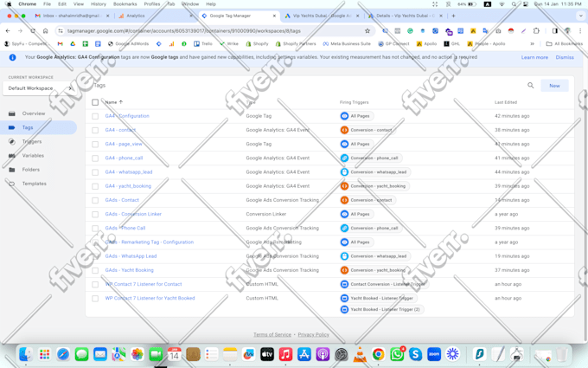Check the GA4 - page_view row checkbox
The width and height of the screenshot is (588, 368).
(x=95, y=145)
